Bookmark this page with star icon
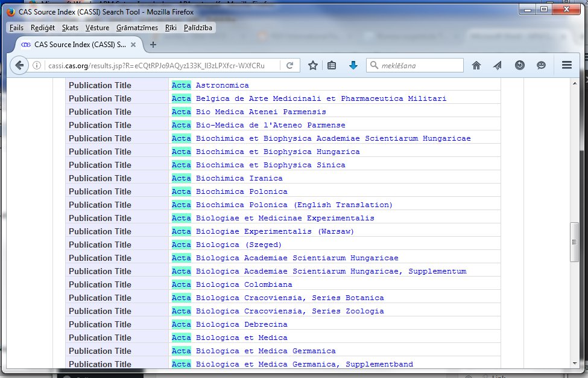The height and width of the screenshot is (378, 588). [312, 65]
